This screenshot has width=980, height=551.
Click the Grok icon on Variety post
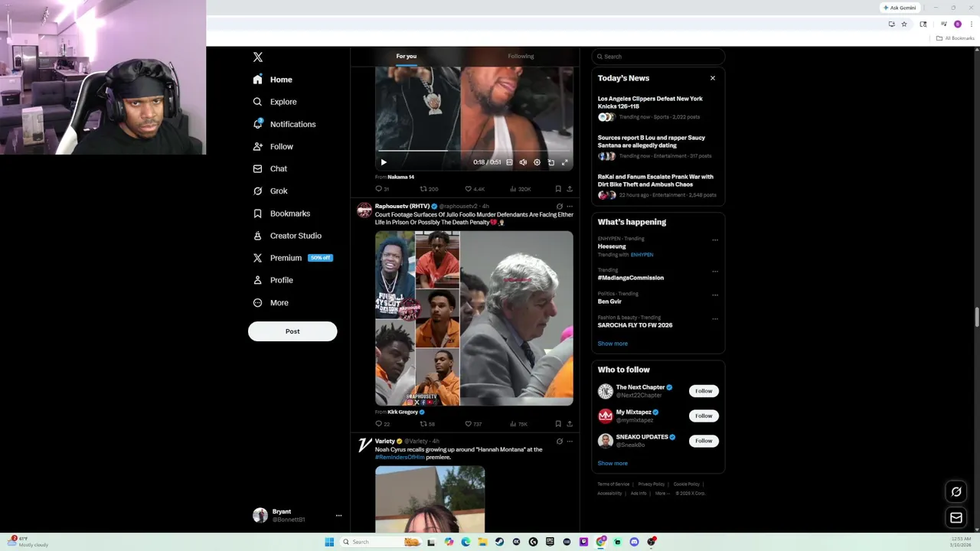(560, 442)
